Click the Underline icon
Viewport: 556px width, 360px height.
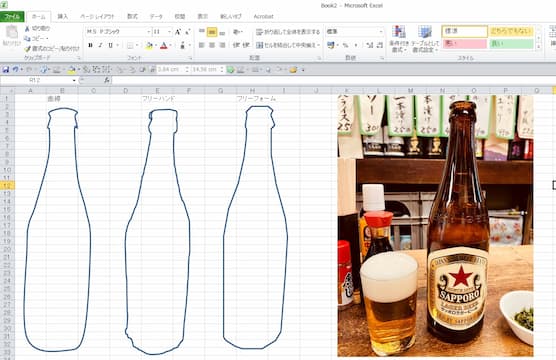110,45
